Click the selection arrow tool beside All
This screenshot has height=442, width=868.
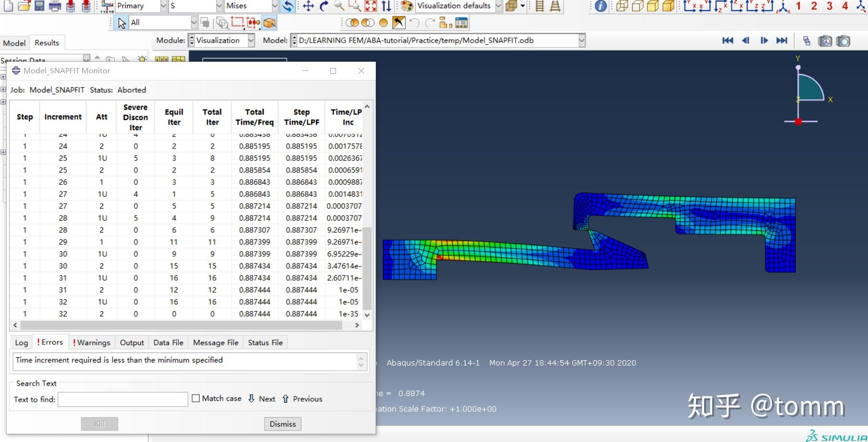click(x=122, y=23)
